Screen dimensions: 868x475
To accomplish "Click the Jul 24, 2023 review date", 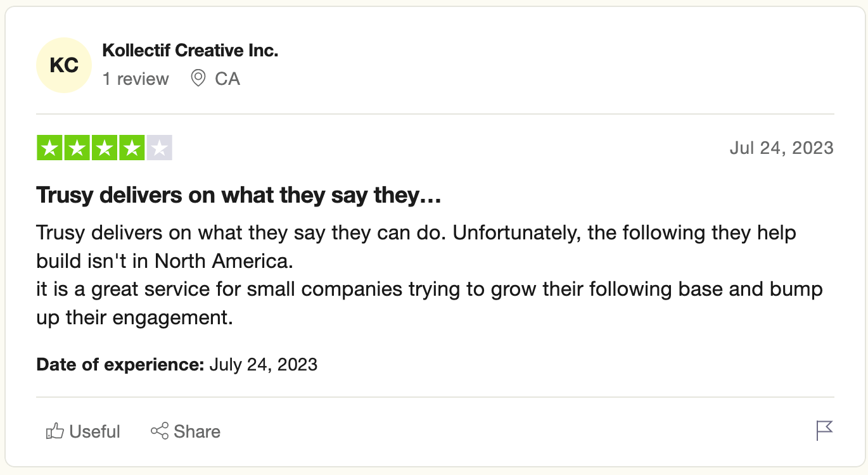I will pyautogui.click(x=781, y=148).
